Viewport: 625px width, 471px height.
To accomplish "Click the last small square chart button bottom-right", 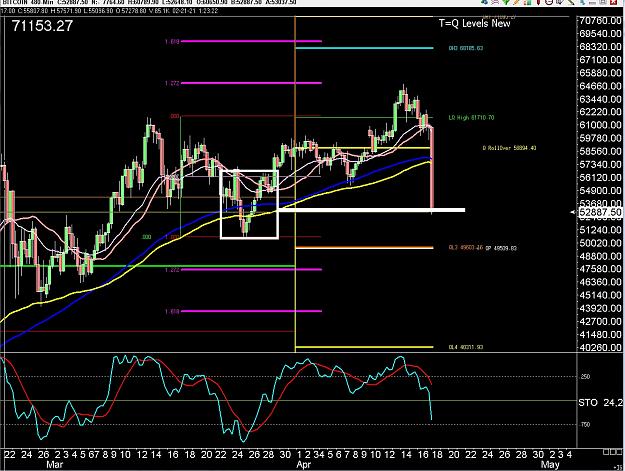I will [x=618, y=452].
